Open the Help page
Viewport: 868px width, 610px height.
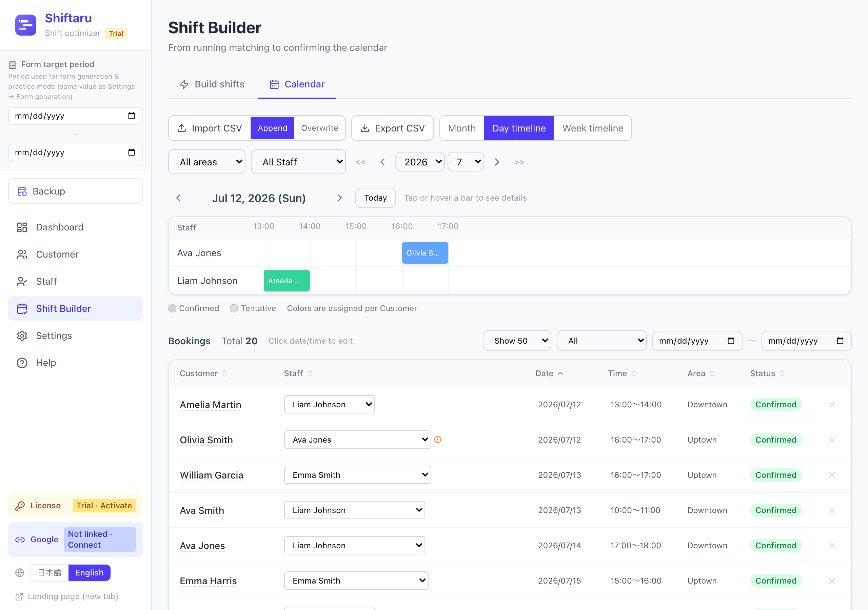(76, 363)
